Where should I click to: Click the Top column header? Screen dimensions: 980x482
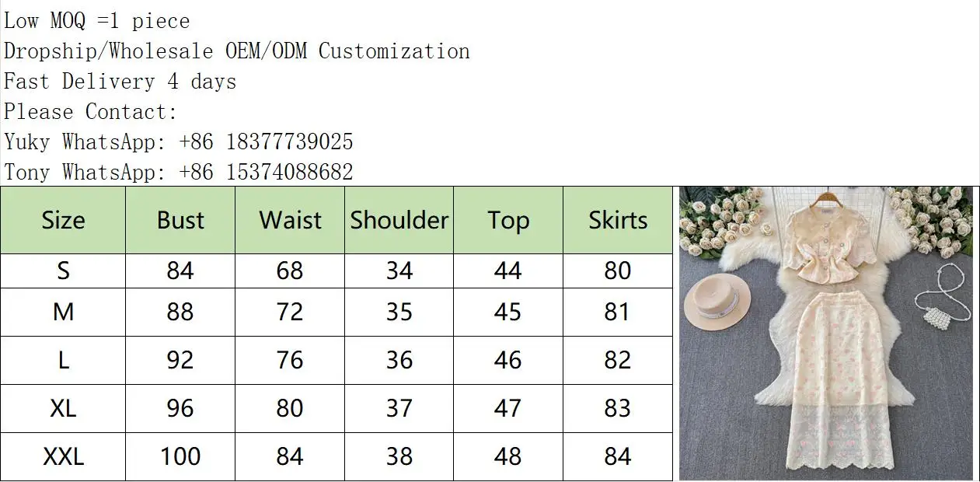(x=508, y=221)
